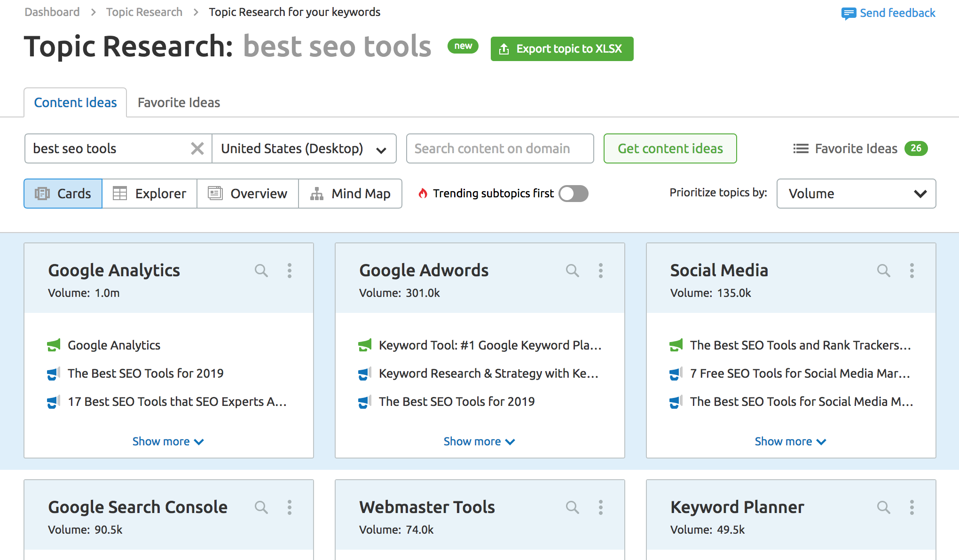
Task: Open the 'Prioritize topics by' Volume dropdown
Action: point(856,194)
